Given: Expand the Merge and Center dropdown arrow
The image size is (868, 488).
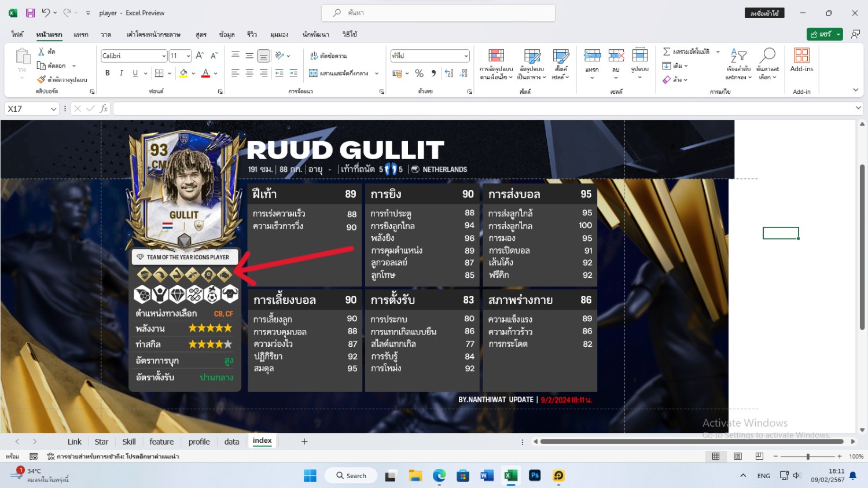Looking at the screenshot, I should tap(377, 74).
